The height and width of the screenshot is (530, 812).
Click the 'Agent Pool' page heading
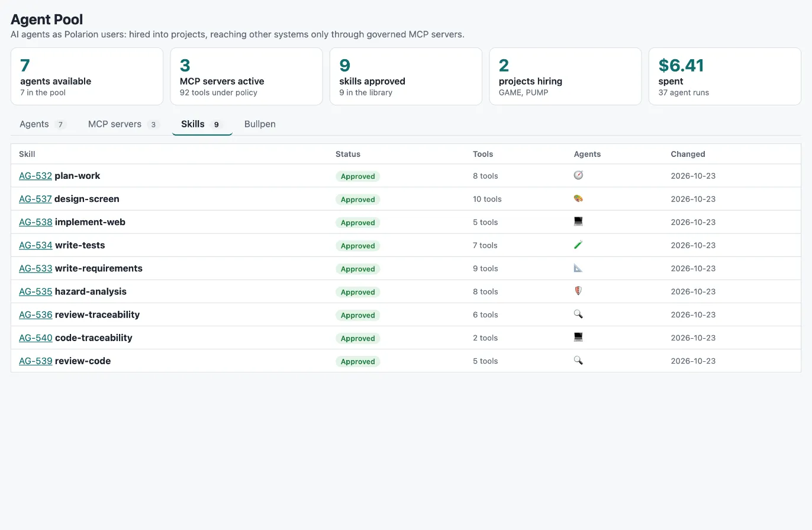(x=47, y=20)
